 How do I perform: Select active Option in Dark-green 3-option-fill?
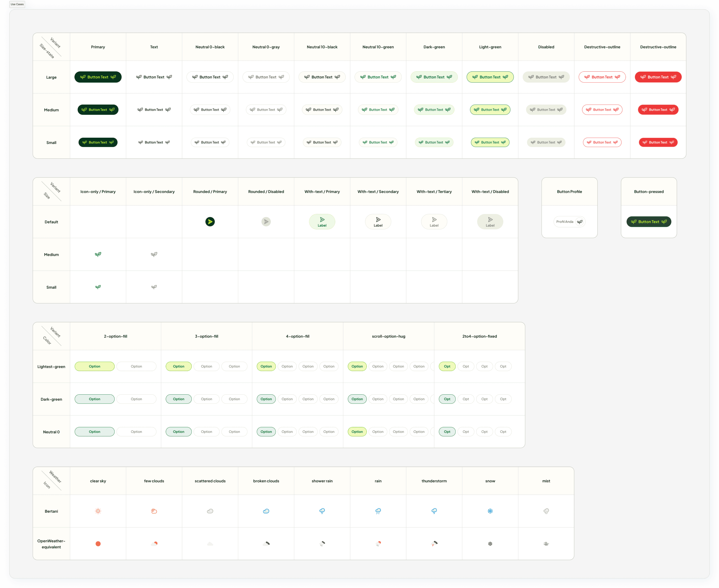179,399
